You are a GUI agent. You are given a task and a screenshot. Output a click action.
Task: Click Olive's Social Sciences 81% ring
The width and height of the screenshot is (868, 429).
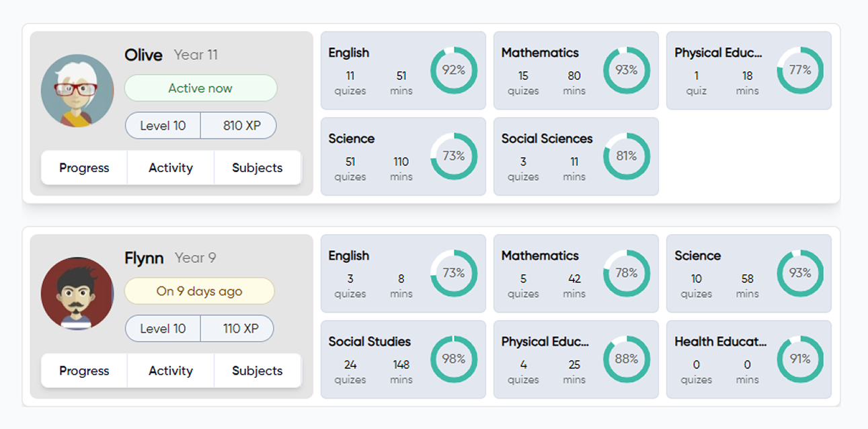point(627,156)
